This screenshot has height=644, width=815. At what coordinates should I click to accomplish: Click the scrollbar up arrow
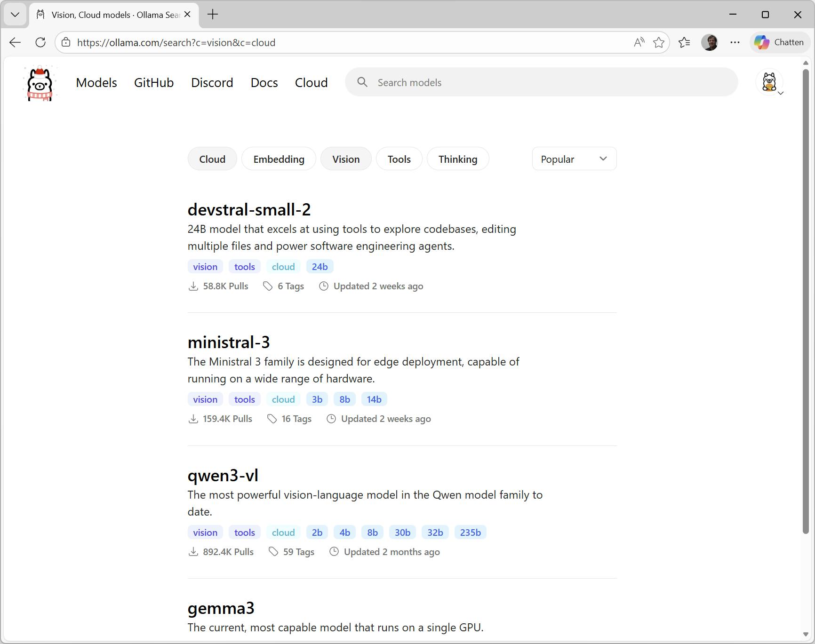(806, 63)
